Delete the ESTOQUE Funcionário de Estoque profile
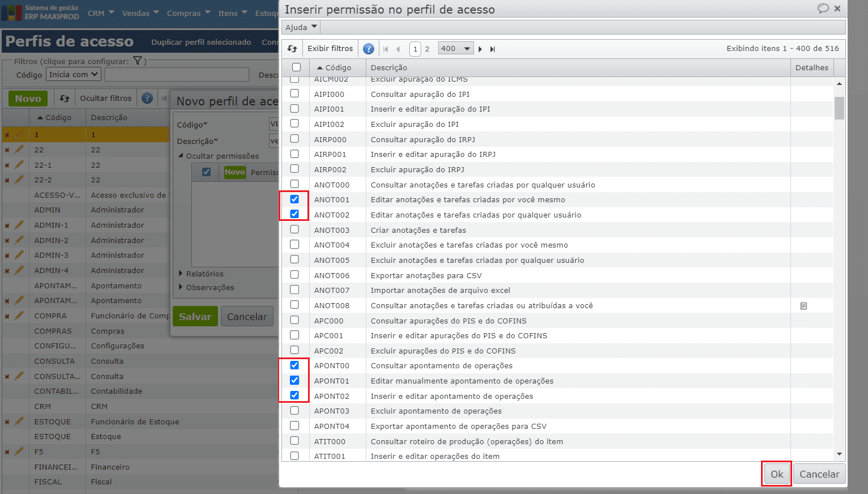Screen dimensions: 868x494 click(x=7, y=422)
